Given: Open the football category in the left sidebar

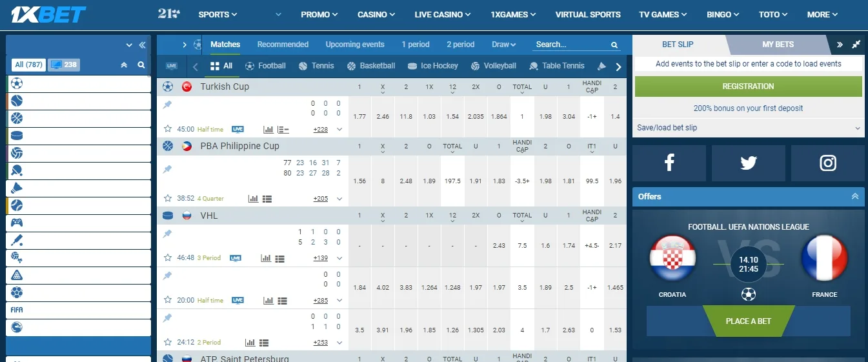Looking at the screenshot, I should (x=17, y=84).
